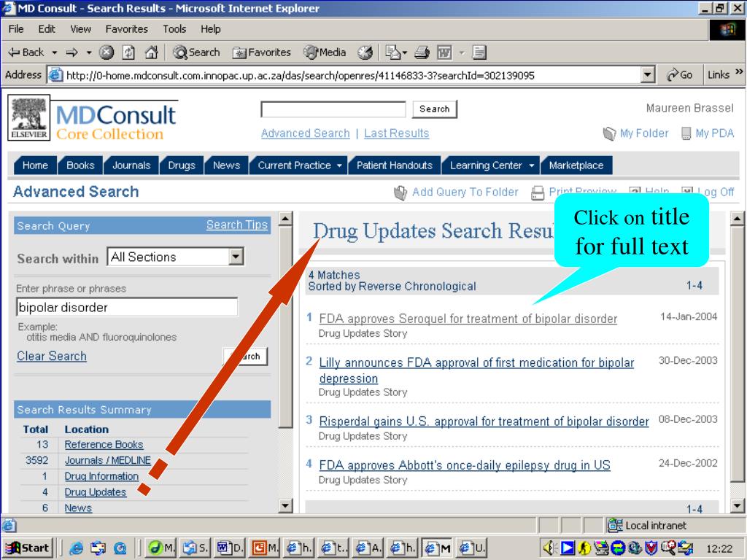Click the Edit with Word icon
The height and width of the screenshot is (560, 747).
coord(444,52)
